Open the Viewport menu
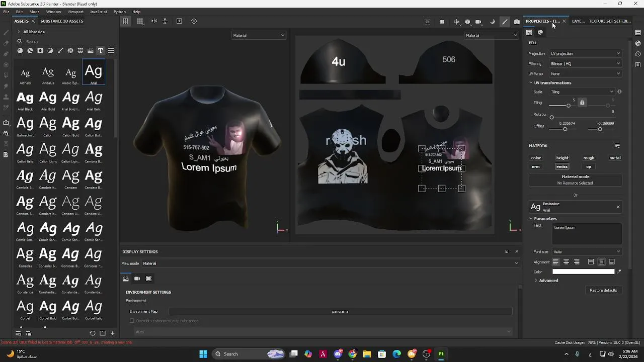This screenshot has height=362, width=644. (x=75, y=12)
